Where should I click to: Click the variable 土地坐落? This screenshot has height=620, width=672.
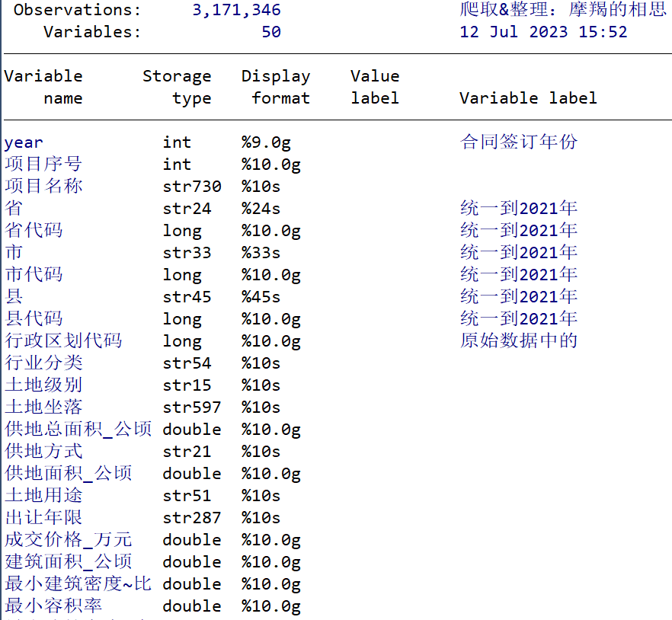tap(43, 407)
